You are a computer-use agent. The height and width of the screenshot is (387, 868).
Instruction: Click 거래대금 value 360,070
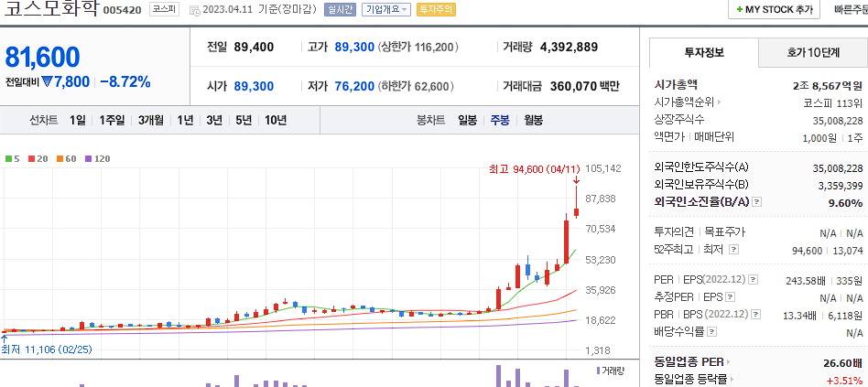tap(573, 86)
